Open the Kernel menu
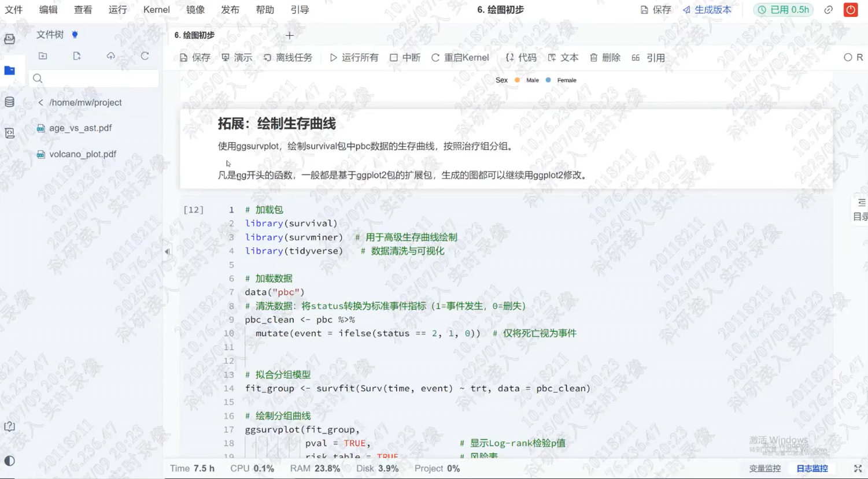The height and width of the screenshot is (479, 868). click(157, 10)
